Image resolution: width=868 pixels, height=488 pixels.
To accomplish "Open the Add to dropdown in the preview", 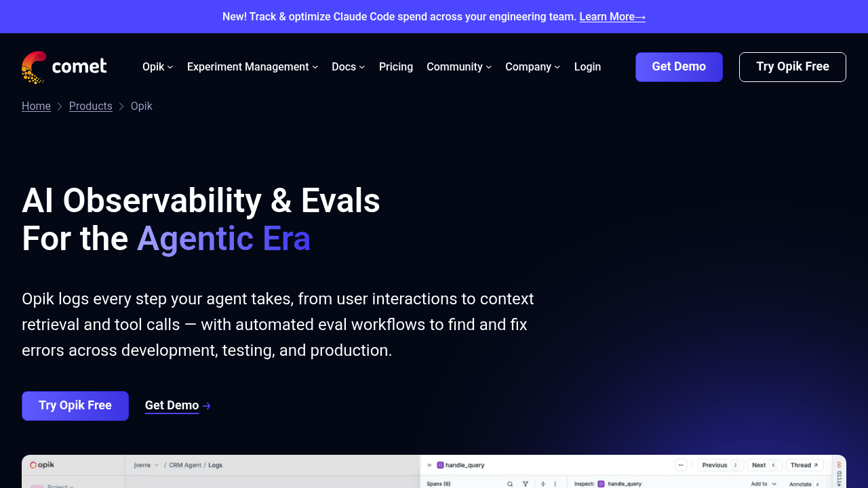I will pos(764,484).
